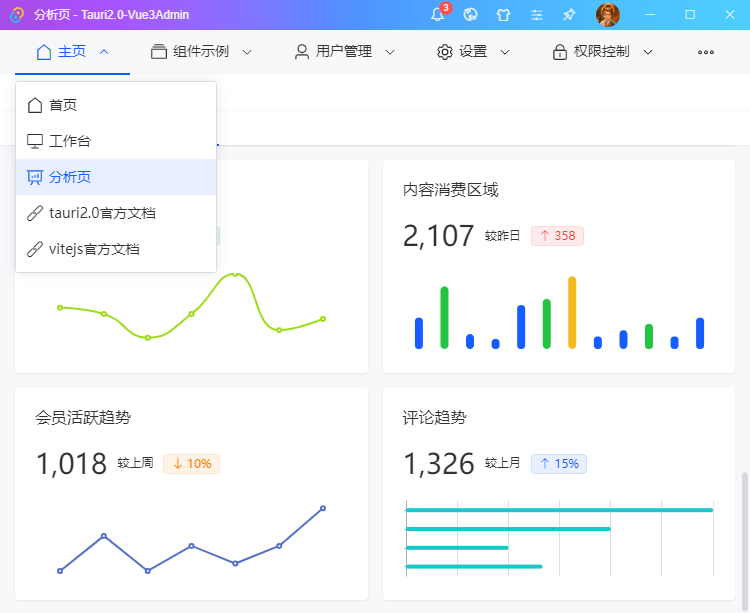Open the sliders settings icon in title bar
Viewport: 750px width, 613px height.
click(x=537, y=15)
